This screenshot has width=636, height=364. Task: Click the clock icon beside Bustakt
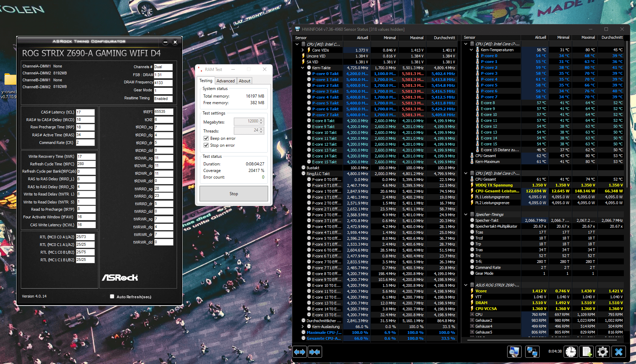click(303, 168)
